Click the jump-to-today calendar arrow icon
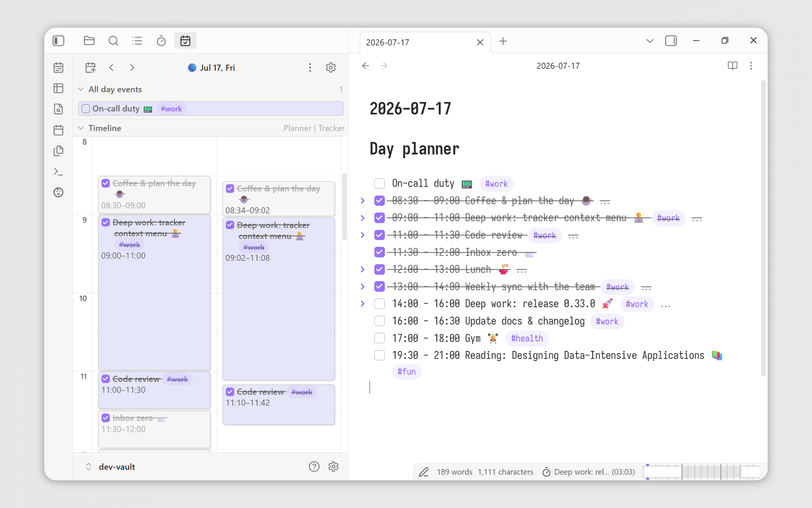 [x=91, y=67]
